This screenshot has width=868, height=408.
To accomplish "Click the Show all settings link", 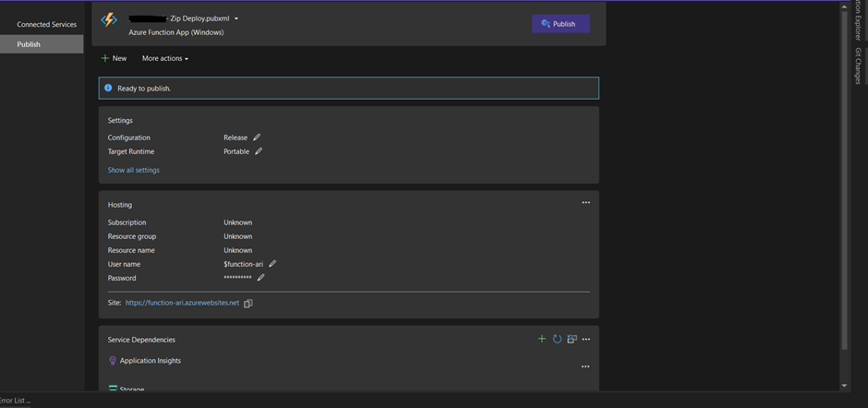I will point(133,170).
